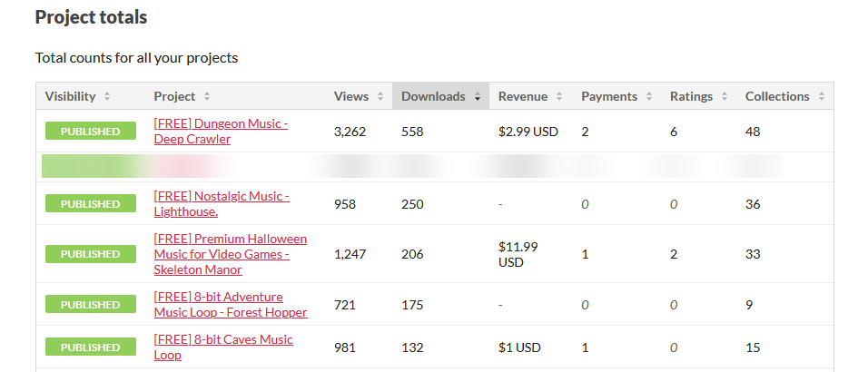
Task: Sort table by Visibility sort arrows
Action: pyautogui.click(x=107, y=96)
